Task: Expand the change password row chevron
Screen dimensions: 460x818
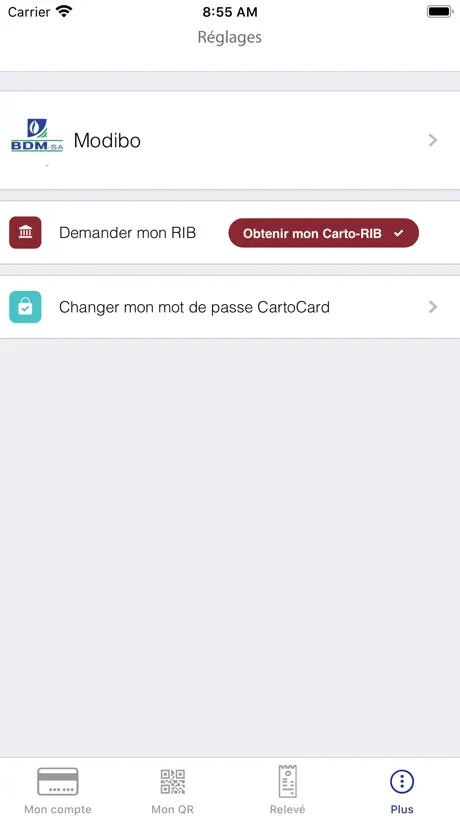Action: click(432, 307)
